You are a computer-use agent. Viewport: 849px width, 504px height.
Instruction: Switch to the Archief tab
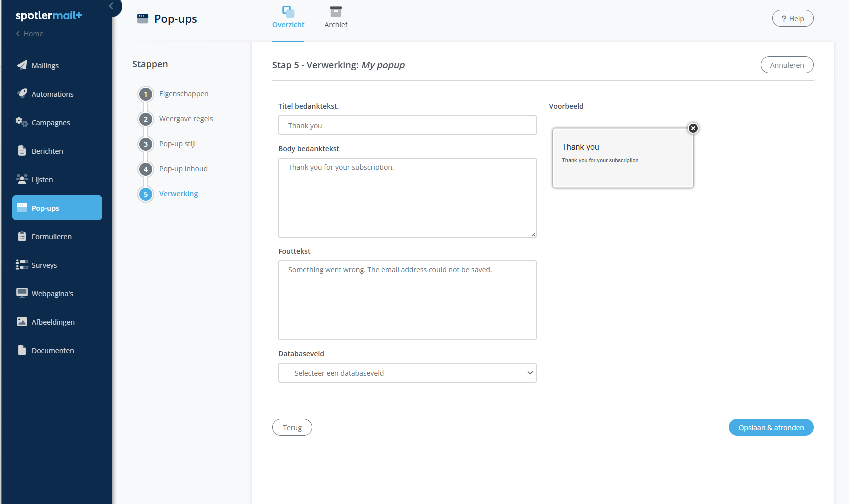(x=336, y=18)
